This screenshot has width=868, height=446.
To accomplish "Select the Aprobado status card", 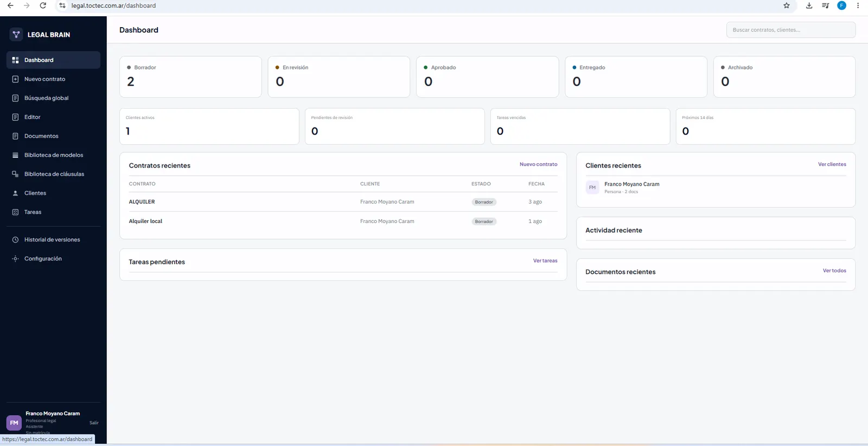I will pyautogui.click(x=487, y=77).
